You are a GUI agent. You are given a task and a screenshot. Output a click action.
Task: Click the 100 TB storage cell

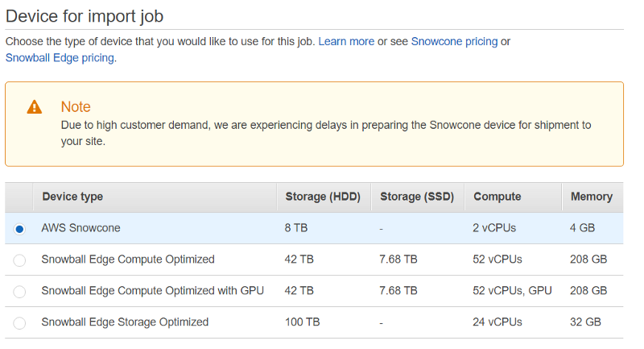(x=303, y=322)
